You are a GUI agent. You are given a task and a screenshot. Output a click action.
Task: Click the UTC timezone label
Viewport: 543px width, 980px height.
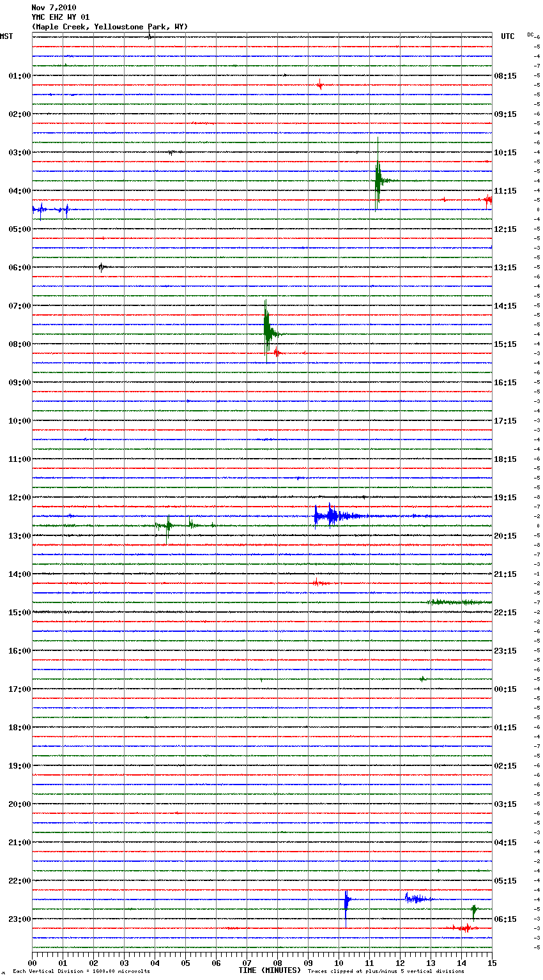click(x=508, y=36)
